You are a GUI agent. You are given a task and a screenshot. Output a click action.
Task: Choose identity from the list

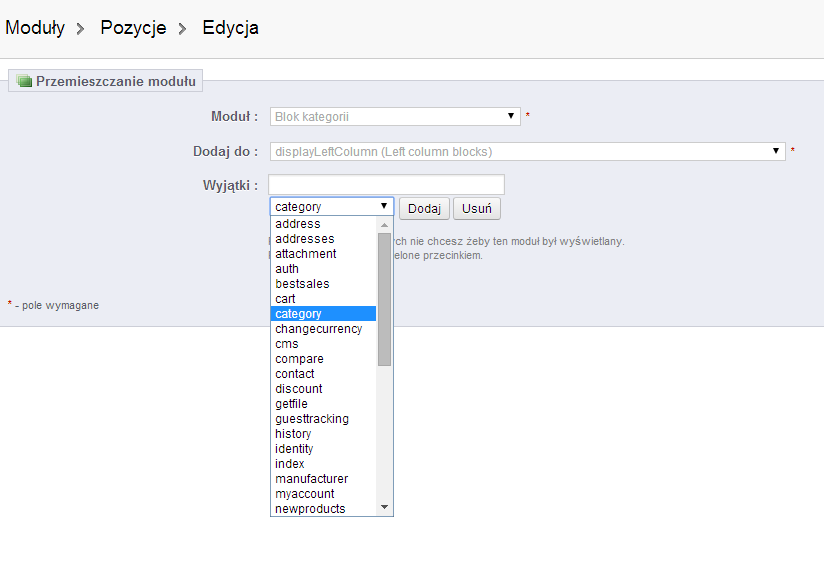(x=324, y=449)
